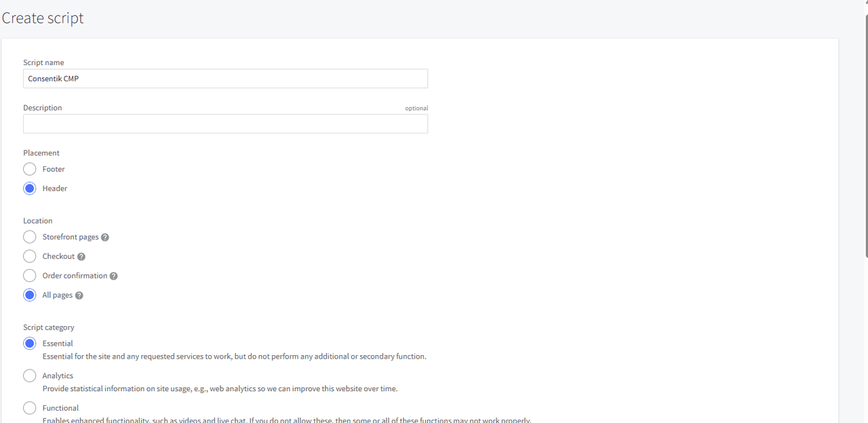Focus the Description input field
Image resolution: width=868 pixels, height=423 pixels.
coord(225,124)
